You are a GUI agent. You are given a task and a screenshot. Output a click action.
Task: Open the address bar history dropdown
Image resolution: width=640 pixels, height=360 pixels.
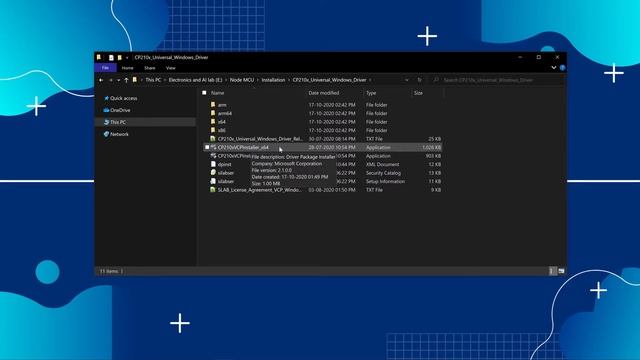(x=407, y=80)
